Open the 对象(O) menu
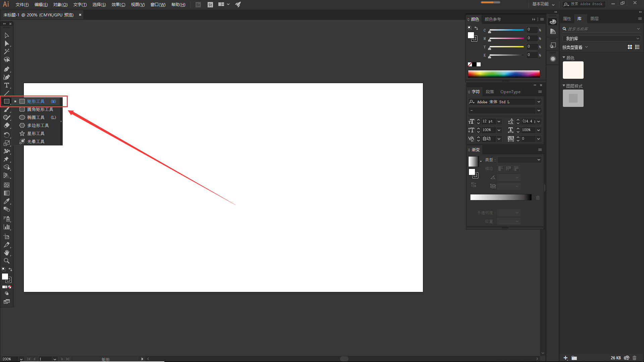The width and height of the screenshot is (644, 362). tap(60, 5)
